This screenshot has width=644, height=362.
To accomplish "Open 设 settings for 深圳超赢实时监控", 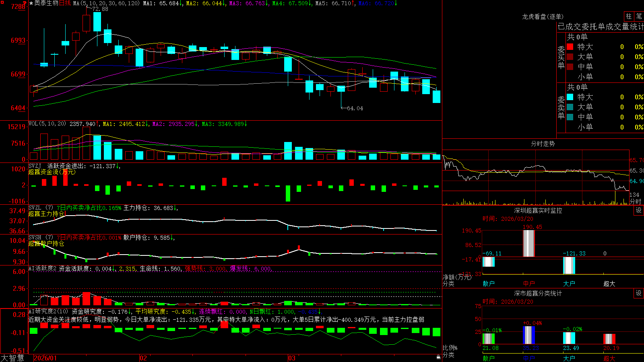I will [x=639, y=210].
